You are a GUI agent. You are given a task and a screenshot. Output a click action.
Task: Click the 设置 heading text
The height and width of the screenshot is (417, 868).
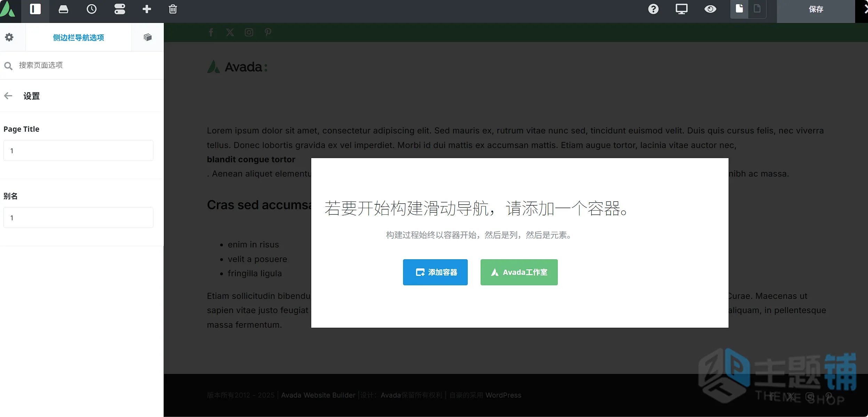(x=32, y=96)
